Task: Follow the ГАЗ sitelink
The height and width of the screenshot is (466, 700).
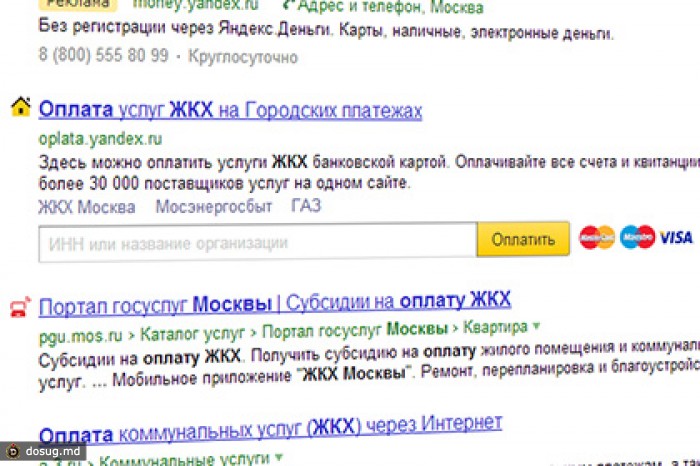Action: tap(306, 206)
